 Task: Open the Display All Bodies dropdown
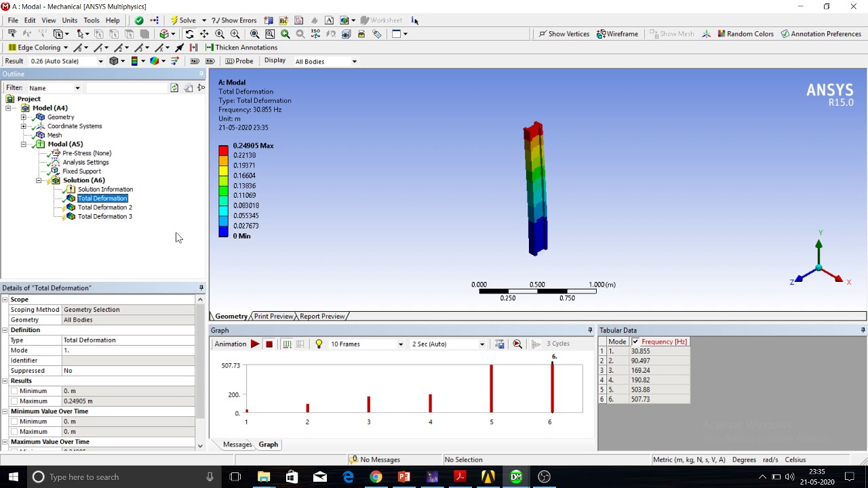[354, 62]
